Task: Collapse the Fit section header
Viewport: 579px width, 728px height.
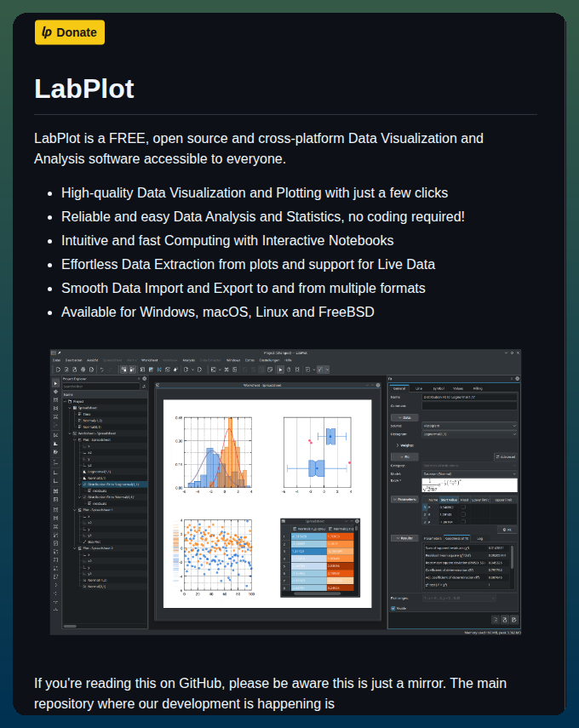Action: pyautogui.click(x=404, y=457)
